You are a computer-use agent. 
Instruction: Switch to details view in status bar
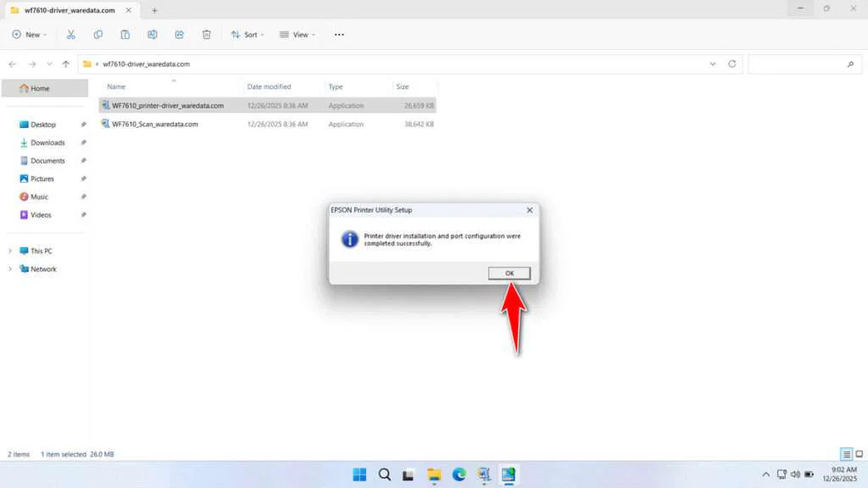tap(844, 454)
